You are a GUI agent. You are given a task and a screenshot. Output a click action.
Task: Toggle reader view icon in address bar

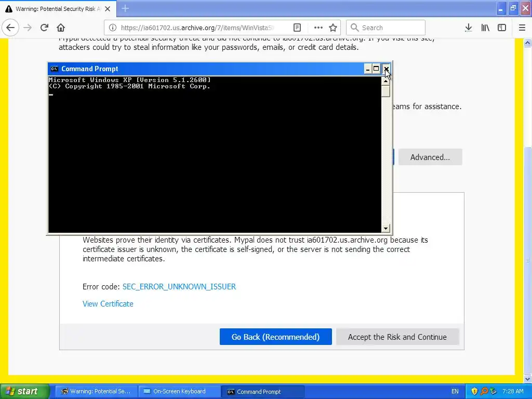pos(297,28)
